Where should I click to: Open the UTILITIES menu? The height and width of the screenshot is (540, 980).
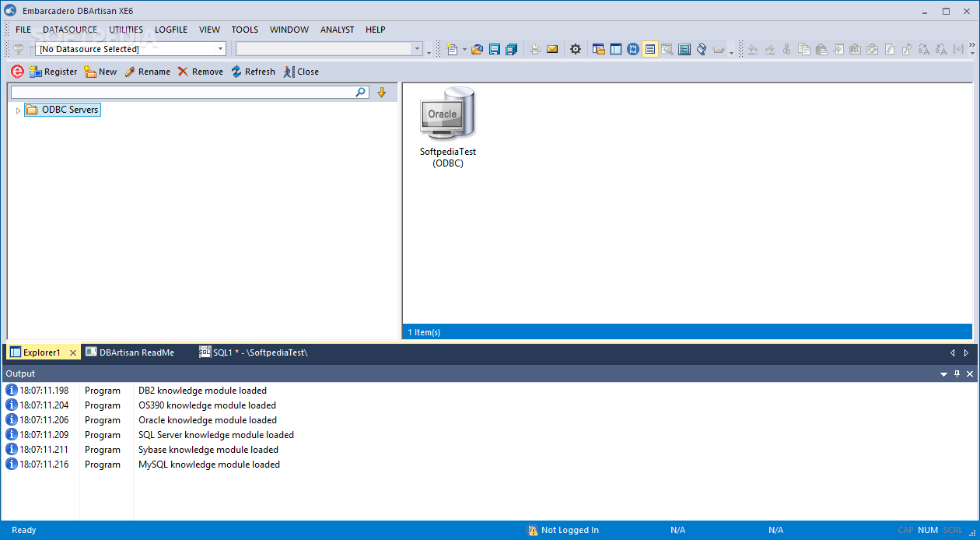pyautogui.click(x=126, y=30)
